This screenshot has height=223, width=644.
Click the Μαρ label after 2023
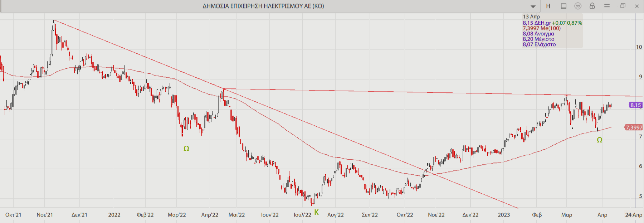pos(567,215)
